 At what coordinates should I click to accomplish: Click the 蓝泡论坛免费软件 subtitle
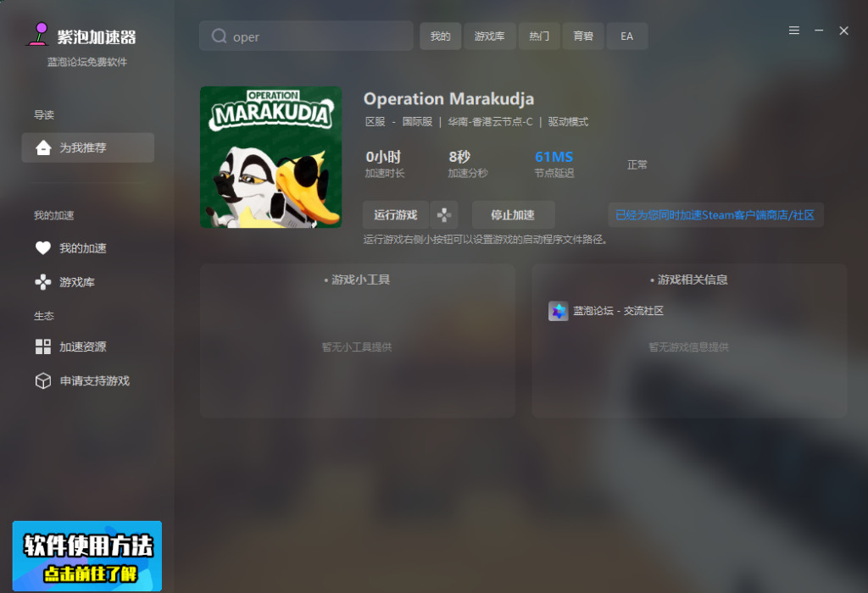pyautogui.click(x=87, y=62)
